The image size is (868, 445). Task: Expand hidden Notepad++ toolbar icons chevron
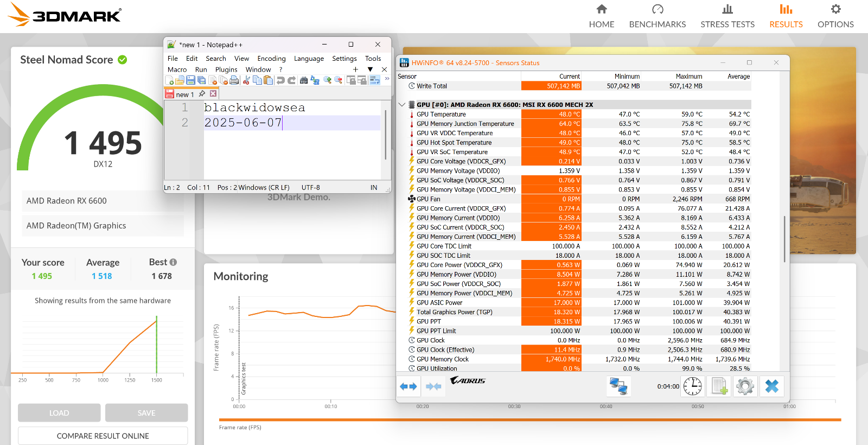[387, 79]
